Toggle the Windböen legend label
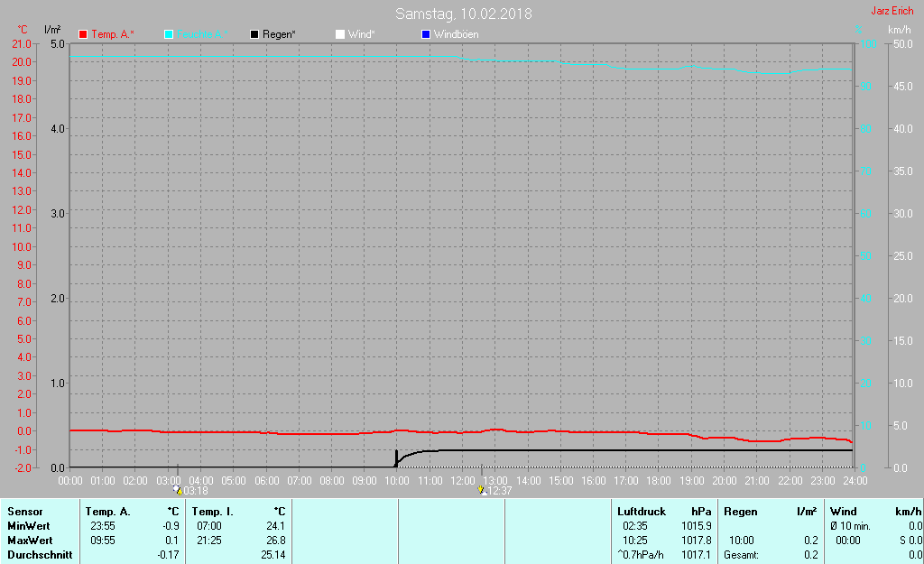This screenshot has width=924, height=564. click(456, 34)
